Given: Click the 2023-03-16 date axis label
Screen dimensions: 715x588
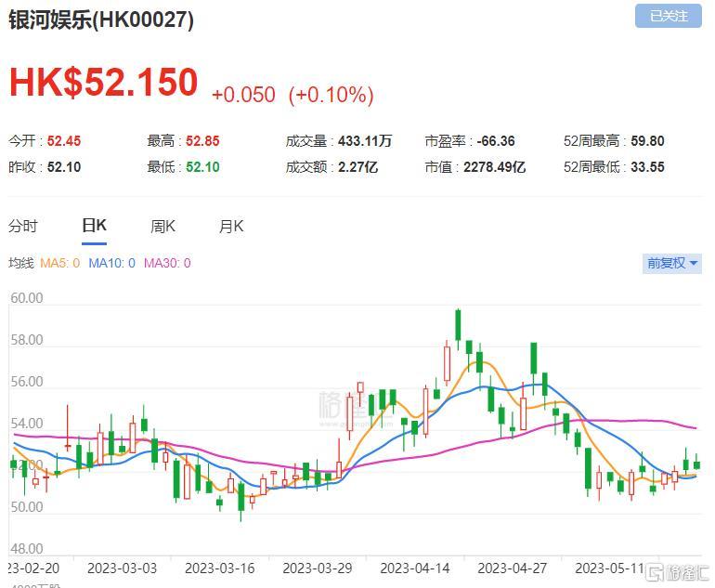Looking at the screenshot, I should (220, 568).
